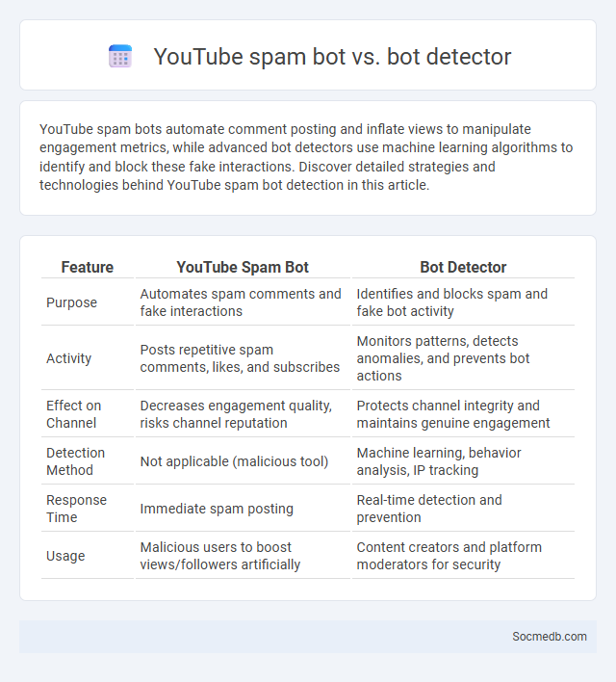Click cell 'Real-time detection and prevention'
616x682 pixels.
pos(429,509)
